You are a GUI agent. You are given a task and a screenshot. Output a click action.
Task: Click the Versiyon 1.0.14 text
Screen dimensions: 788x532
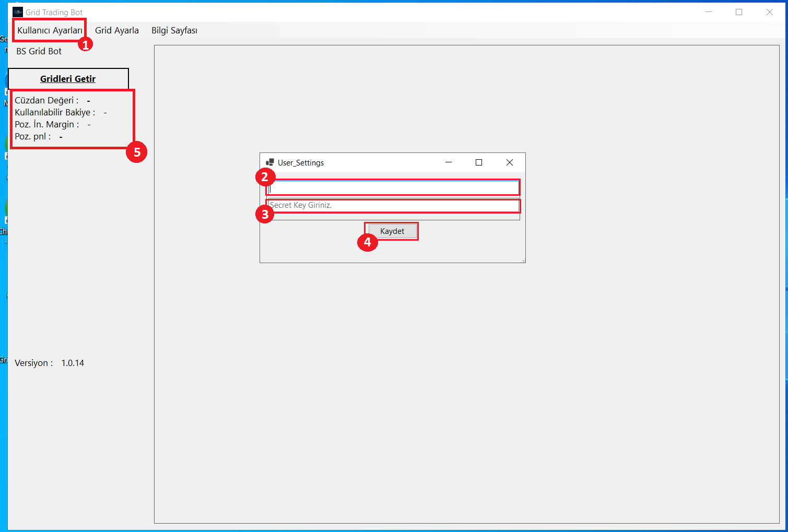tap(49, 363)
